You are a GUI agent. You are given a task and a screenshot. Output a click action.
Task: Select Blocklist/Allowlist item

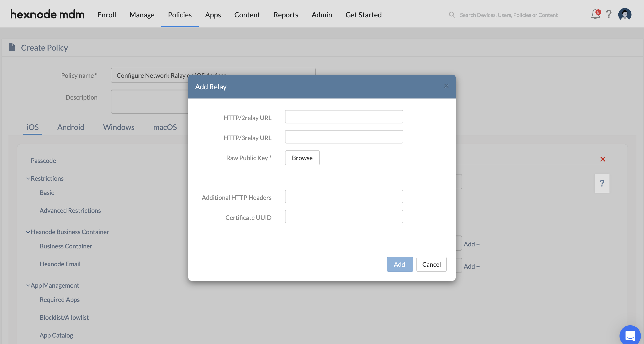[x=64, y=317]
